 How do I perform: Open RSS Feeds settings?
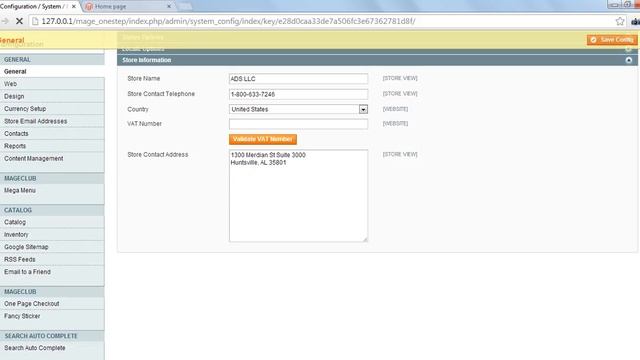coord(52,259)
